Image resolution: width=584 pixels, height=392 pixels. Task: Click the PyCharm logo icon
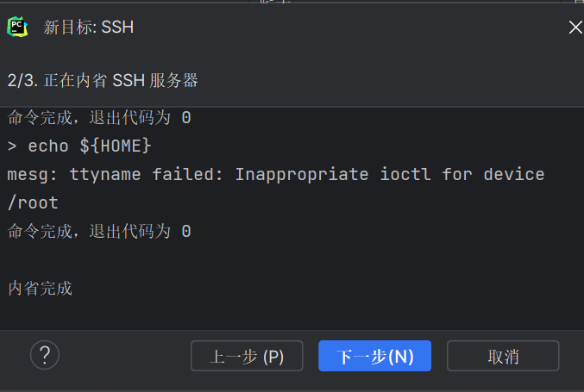point(17,27)
